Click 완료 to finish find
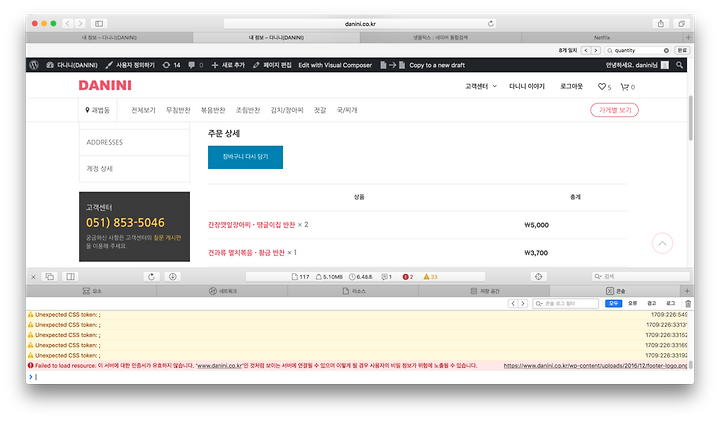The image size is (720, 421). click(682, 51)
